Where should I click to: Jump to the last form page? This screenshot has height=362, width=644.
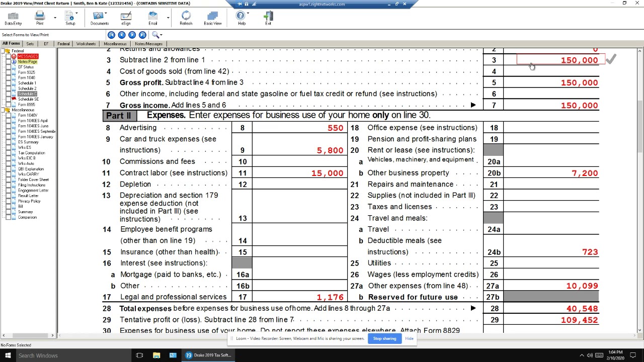142,35
